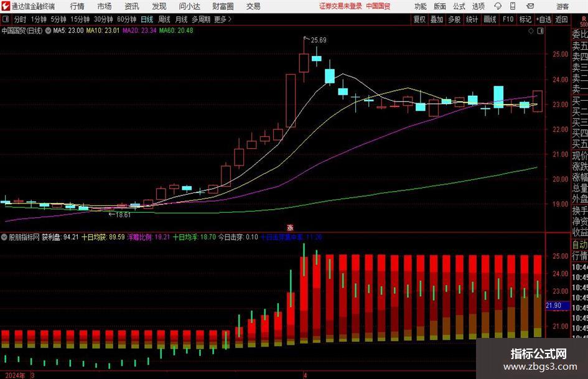The image size is (588, 379).
Task: Toggle the right panel icon beside the diamond
Action: pyautogui.click(x=540, y=30)
